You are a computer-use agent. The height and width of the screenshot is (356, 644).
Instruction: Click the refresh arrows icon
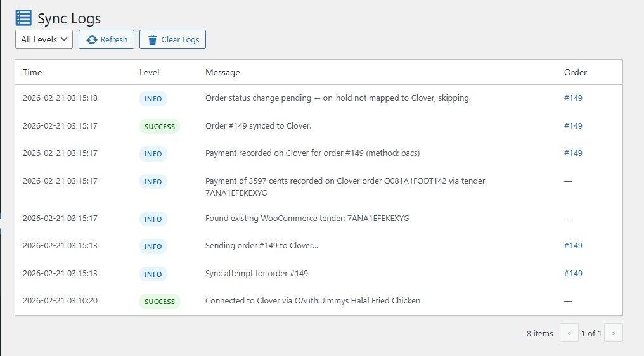91,40
